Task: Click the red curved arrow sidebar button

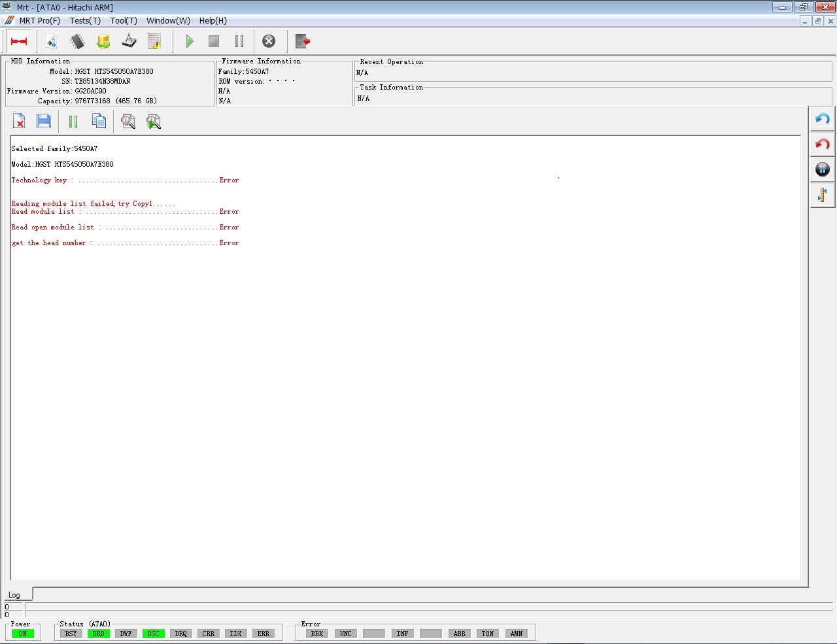Action: tap(823, 144)
